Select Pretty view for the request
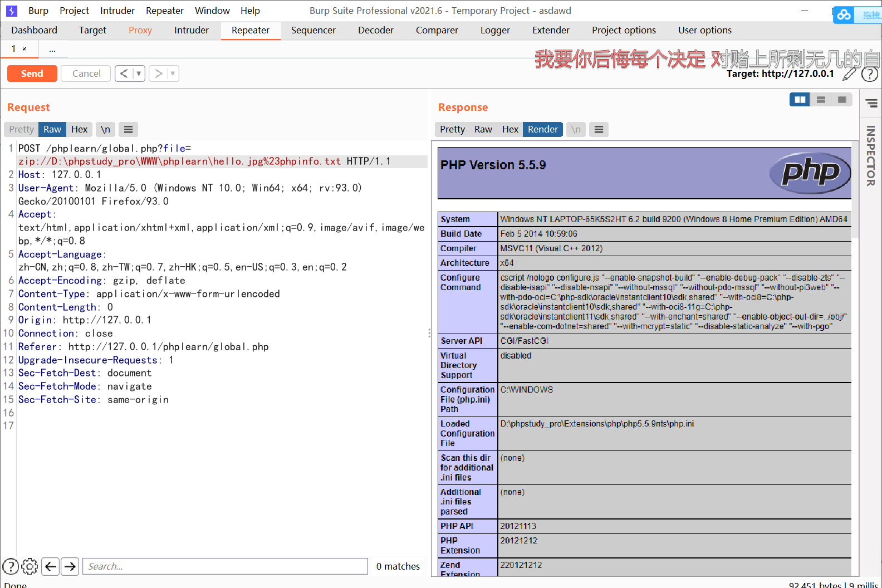Screen dimensions: 882x588 click(21, 129)
